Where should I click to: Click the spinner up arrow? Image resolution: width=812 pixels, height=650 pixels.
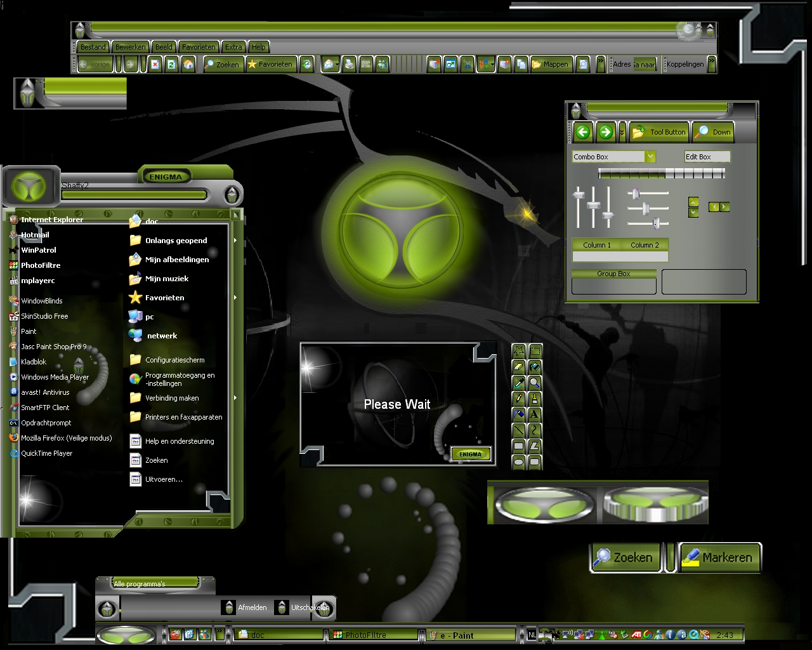[x=693, y=202]
